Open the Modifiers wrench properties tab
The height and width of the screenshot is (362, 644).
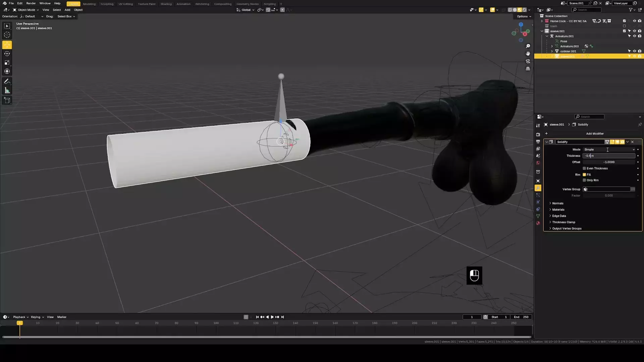tap(538, 188)
